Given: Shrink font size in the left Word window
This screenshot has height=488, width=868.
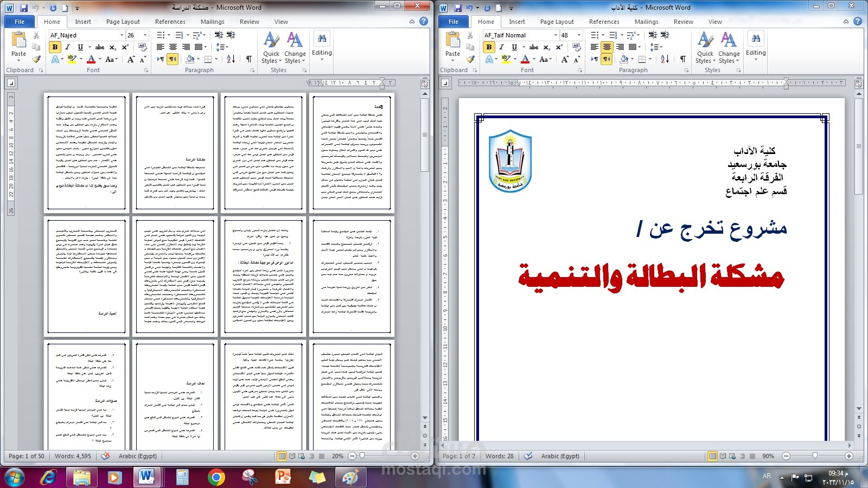Looking at the screenshot, I should (143, 59).
